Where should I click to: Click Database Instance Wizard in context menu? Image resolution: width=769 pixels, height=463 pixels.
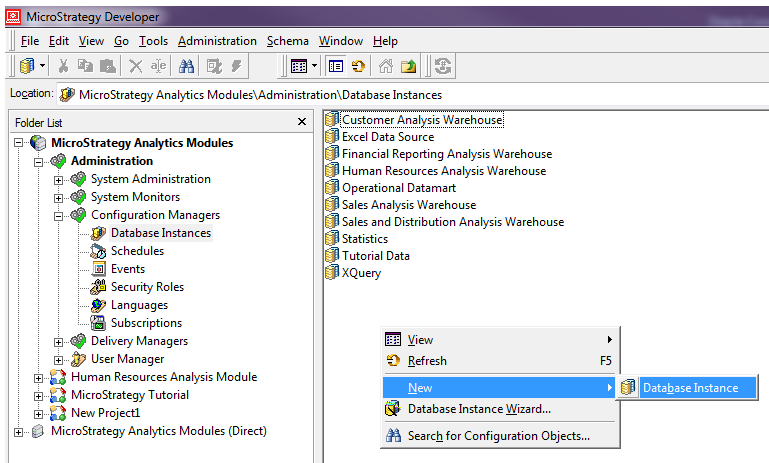click(x=478, y=409)
